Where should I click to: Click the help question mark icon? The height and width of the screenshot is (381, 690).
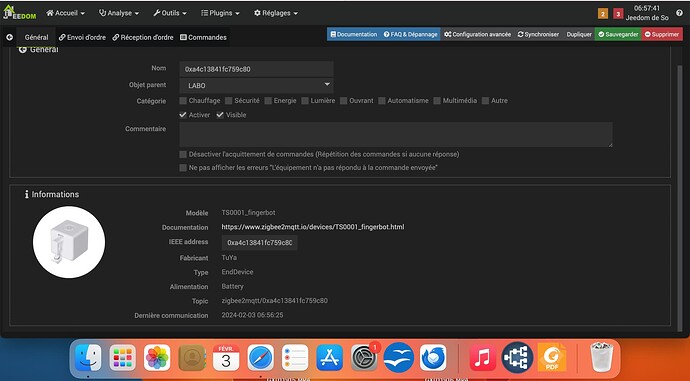tap(679, 13)
